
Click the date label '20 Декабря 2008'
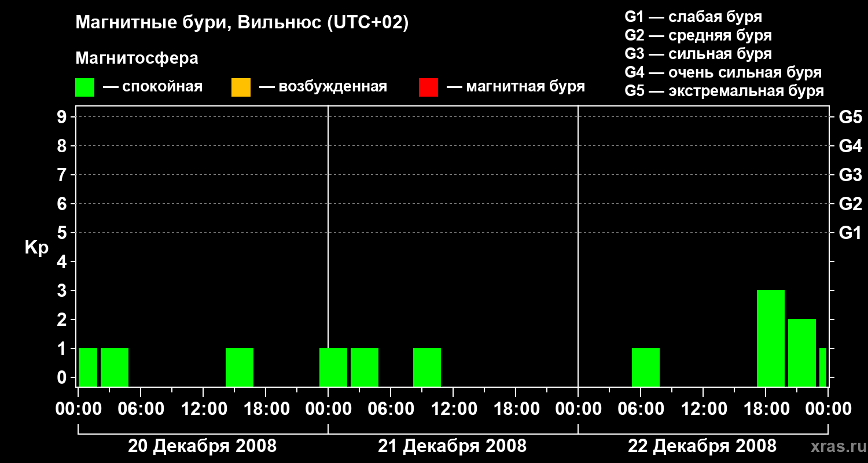tap(202, 446)
